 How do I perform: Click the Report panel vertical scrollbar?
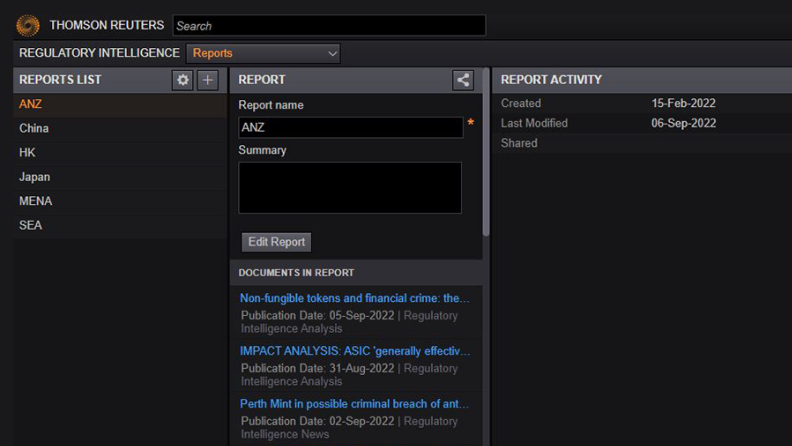coord(486,153)
